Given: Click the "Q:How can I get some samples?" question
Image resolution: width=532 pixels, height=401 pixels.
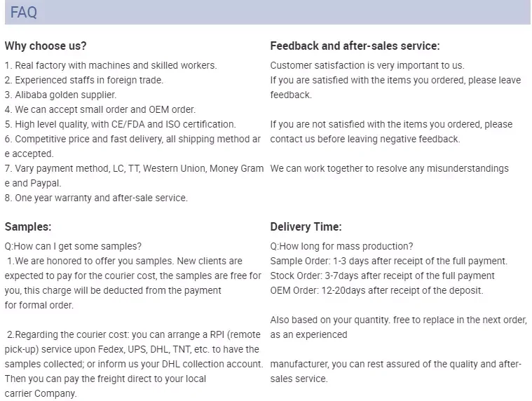Looking at the screenshot, I should (x=73, y=246).
